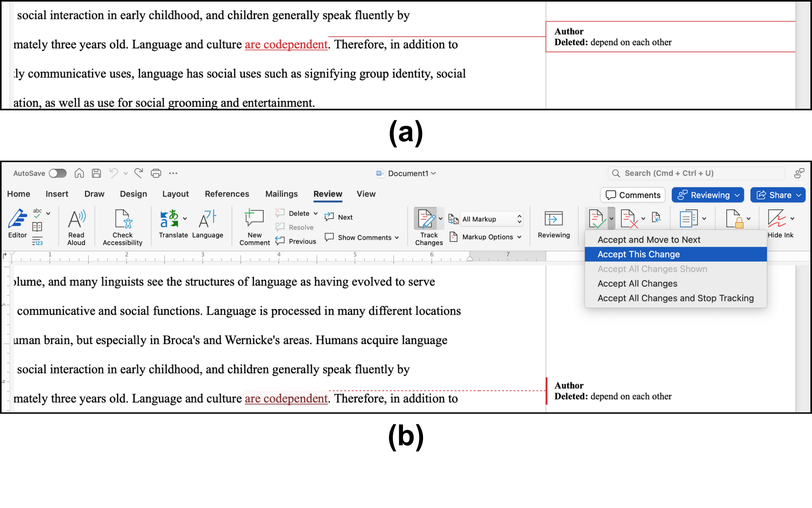The image size is (812, 508).
Task: Start Read Aloud
Action: point(76,227)
